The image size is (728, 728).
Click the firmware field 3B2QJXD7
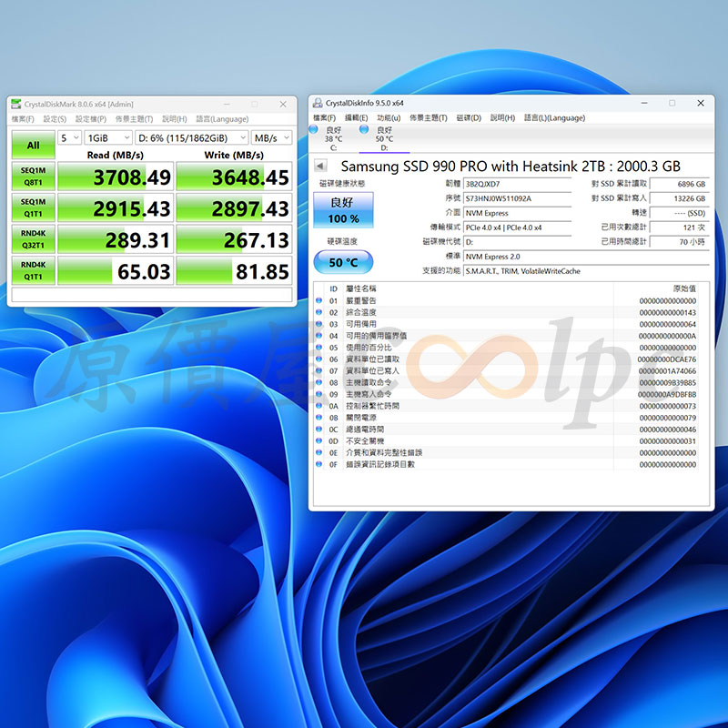coord(517,184)
